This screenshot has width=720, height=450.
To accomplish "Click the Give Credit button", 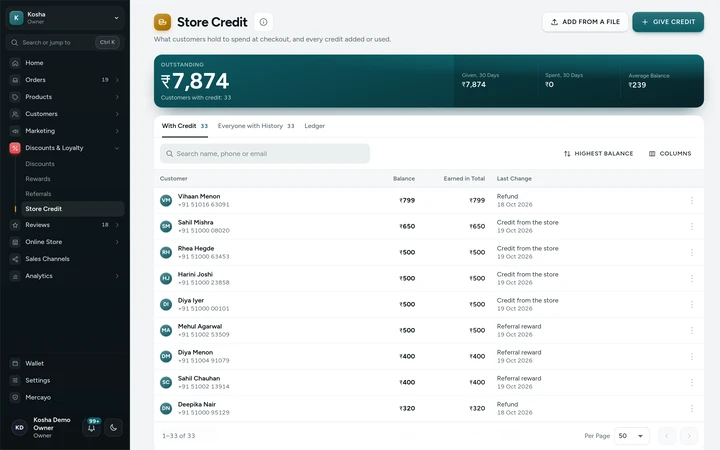I will click(668, 22).
